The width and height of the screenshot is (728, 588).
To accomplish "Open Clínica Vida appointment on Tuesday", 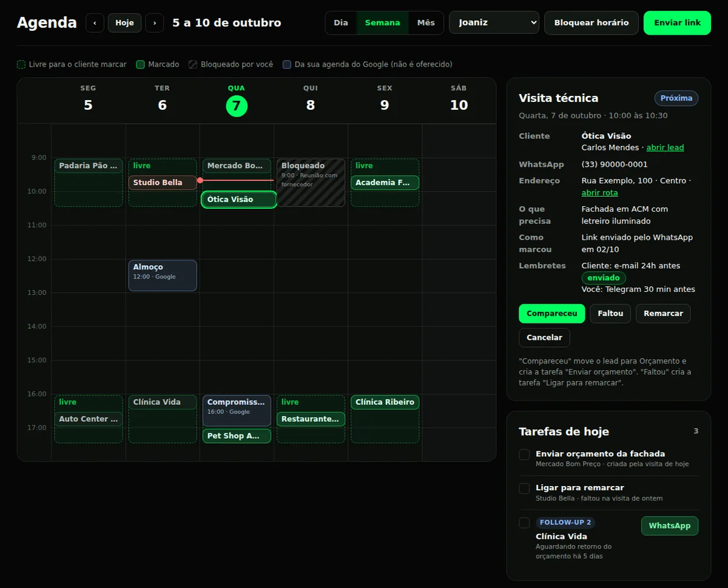I will (163, 402).
